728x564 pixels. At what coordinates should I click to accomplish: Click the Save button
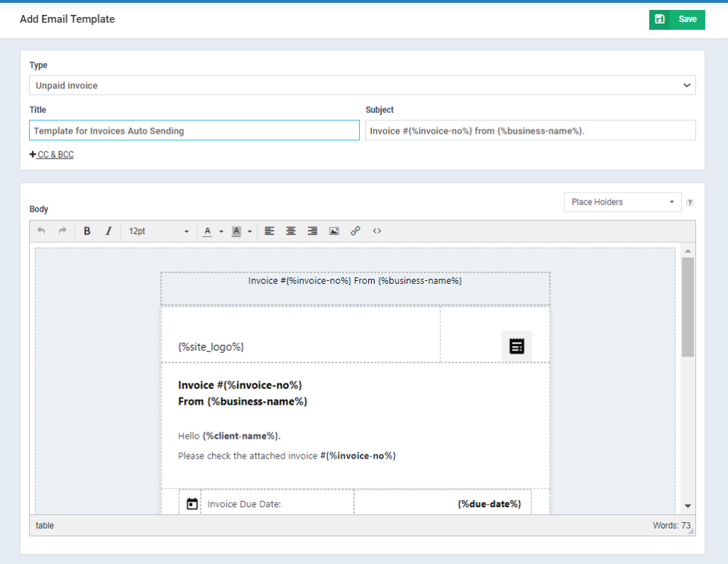[x=677, y=19]
